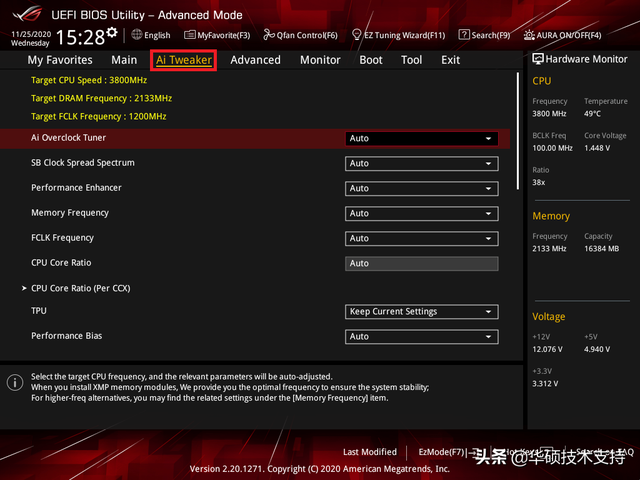Select the TPU label
Viewport: 640px width, 480px height.
[x=39, y=311]
